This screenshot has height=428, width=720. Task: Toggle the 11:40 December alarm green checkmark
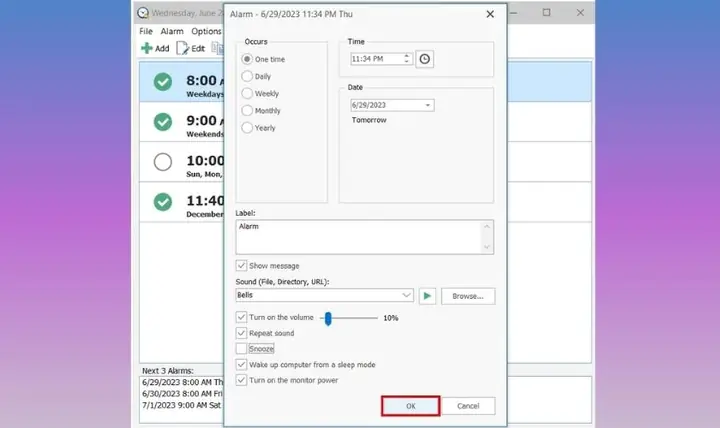pyautogui.click(x=163, y=202)
